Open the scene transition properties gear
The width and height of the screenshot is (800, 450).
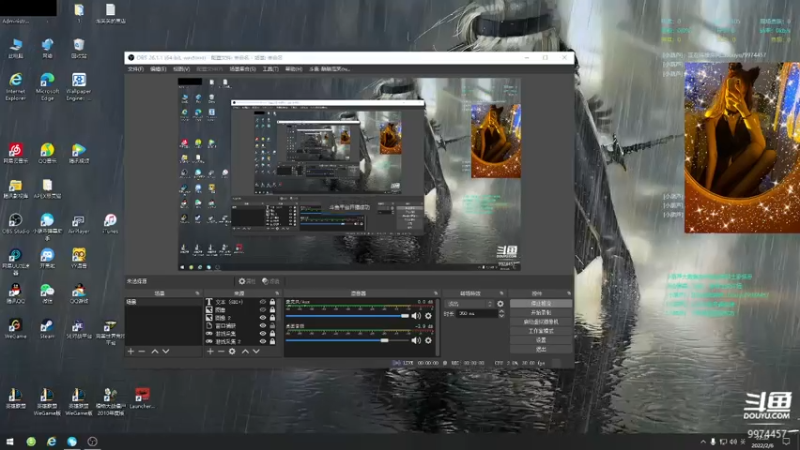[x=500, y=304]
